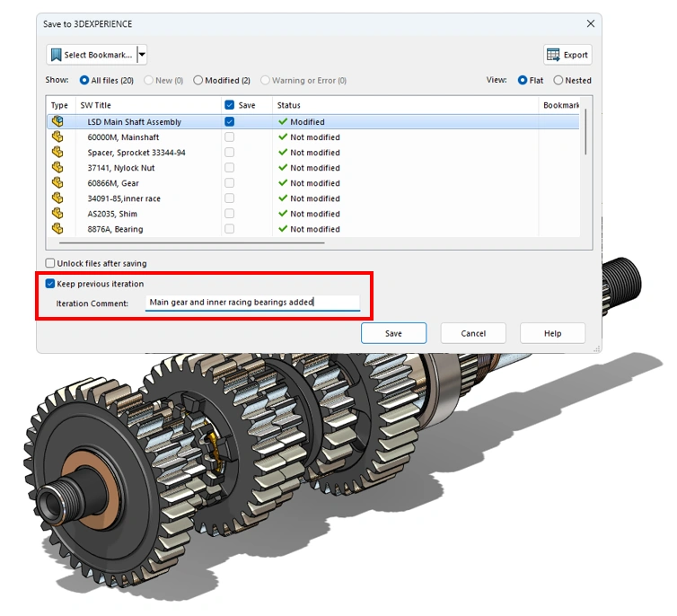Click the part icon beside 37141, Nylock Nut
The width and height of the screenshot is (677, 616).
click(57, 168)
